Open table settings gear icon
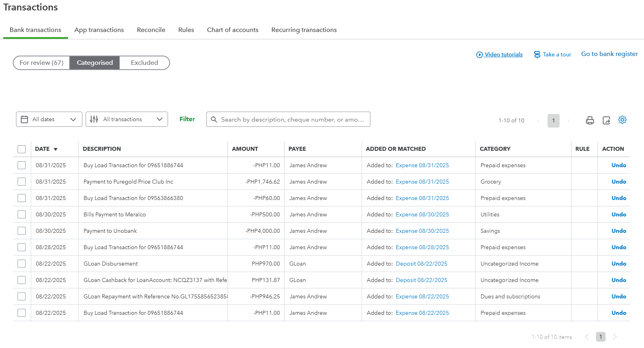This screenshot has width=644, height=348. 622,120
